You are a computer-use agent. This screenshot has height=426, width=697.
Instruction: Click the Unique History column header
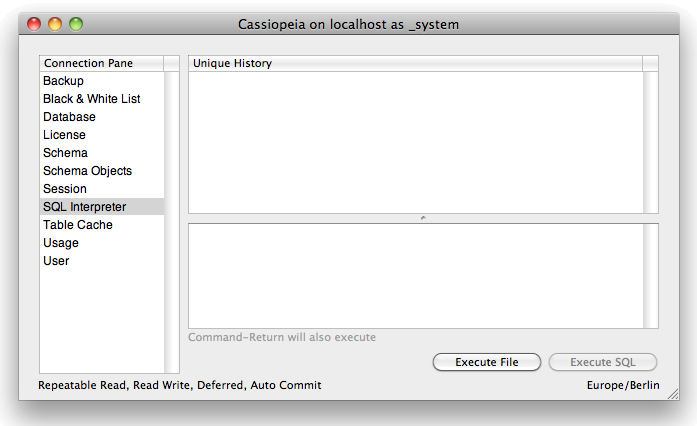point(416,63)
